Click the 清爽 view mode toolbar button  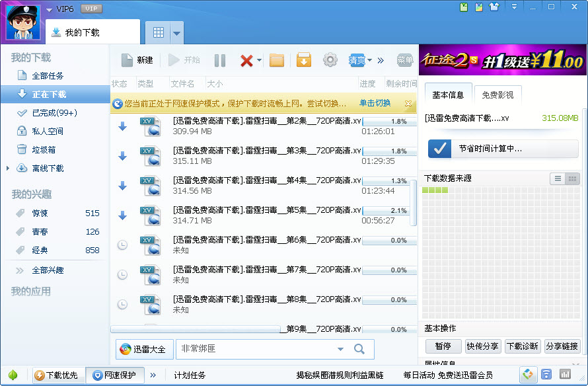coord(357,60)
